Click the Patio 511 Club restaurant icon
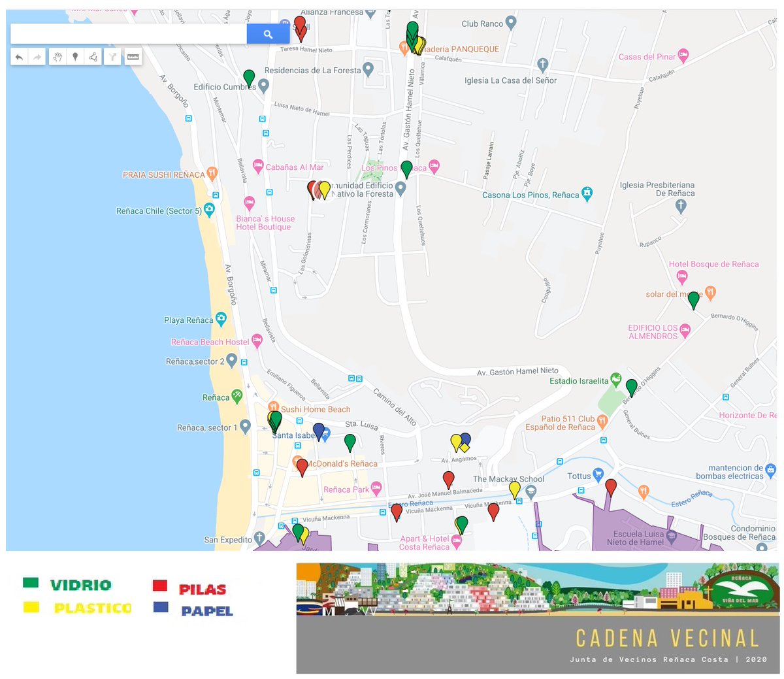 click(x=602, y=422)
